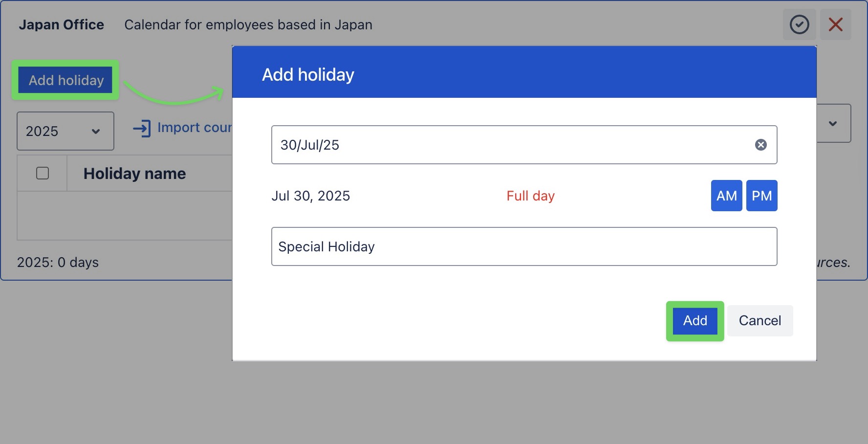Select the PM half-day option
Viewport: 868px width, 444px height.
pyautogui.click(x=761, y=196)
